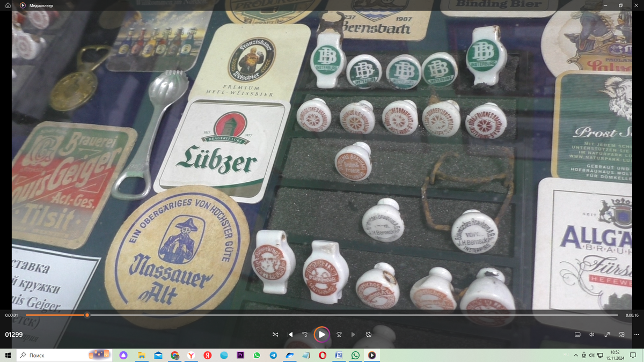
Task: Switch the video to full screen
Action: (607, 334)
